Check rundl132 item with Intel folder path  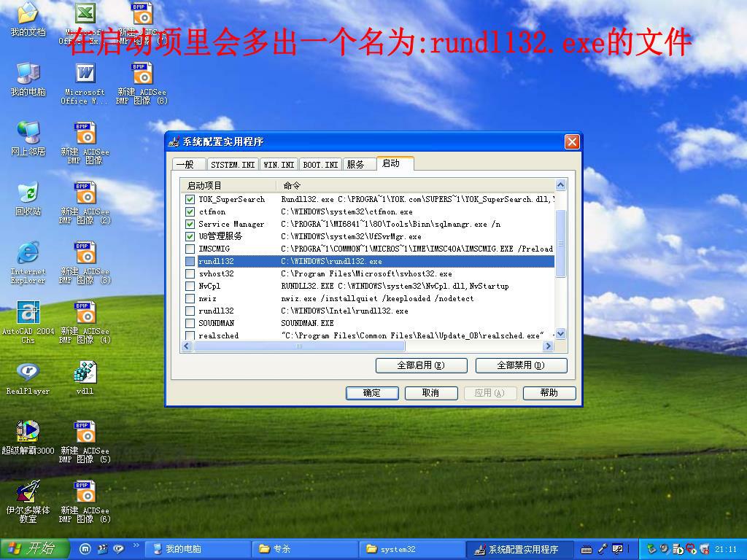(190, 311)
